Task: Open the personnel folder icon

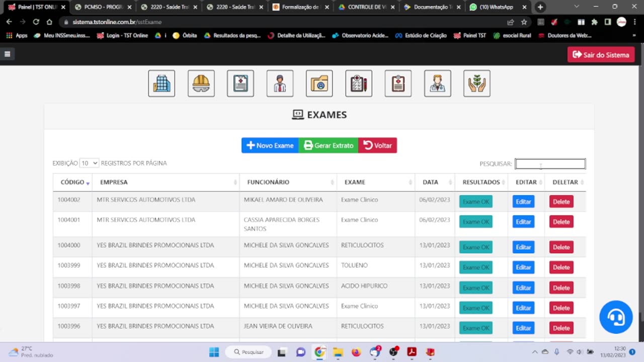Action: [x=319, y=83]
